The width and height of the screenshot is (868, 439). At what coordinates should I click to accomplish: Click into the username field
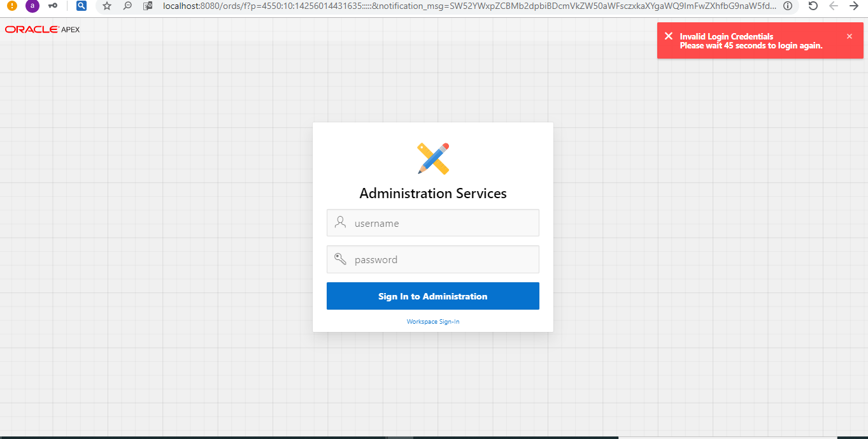pyautogui.click(x=439, y=223)
